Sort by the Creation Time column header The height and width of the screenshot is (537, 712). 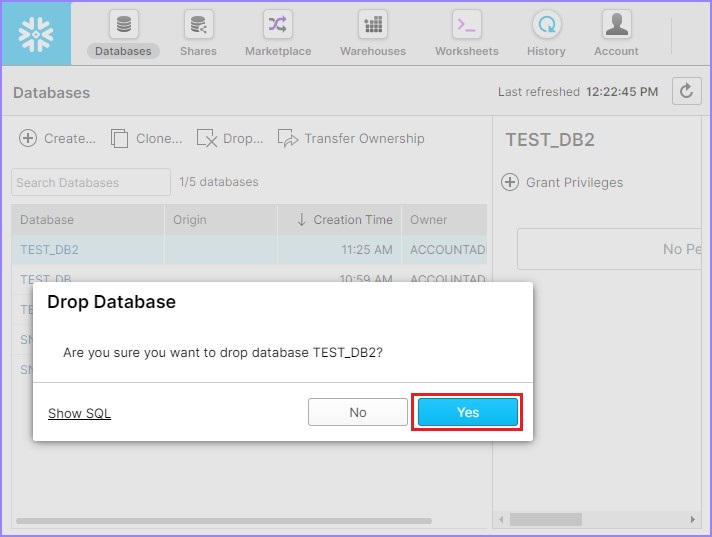tap(339, 220)
